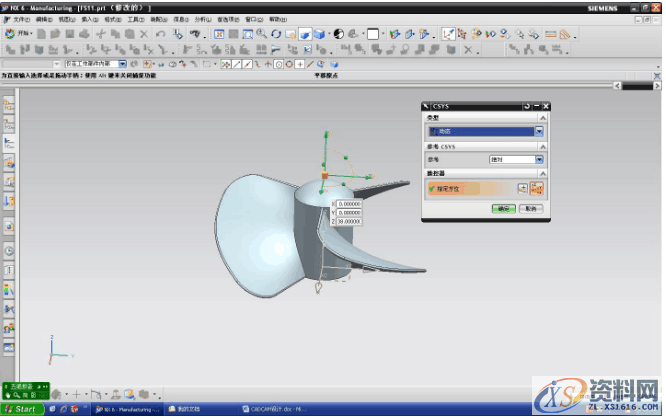
Task: Click the 确定 OK button
Action: click(504, 209)
